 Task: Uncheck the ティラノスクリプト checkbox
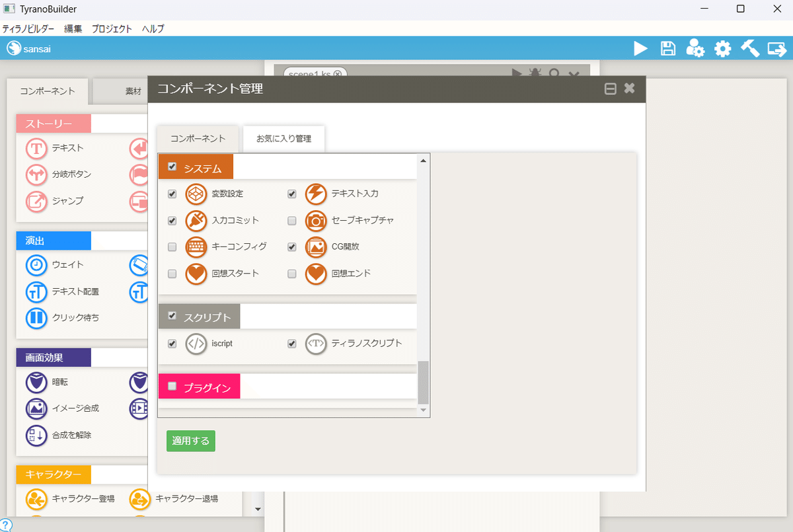292,344
